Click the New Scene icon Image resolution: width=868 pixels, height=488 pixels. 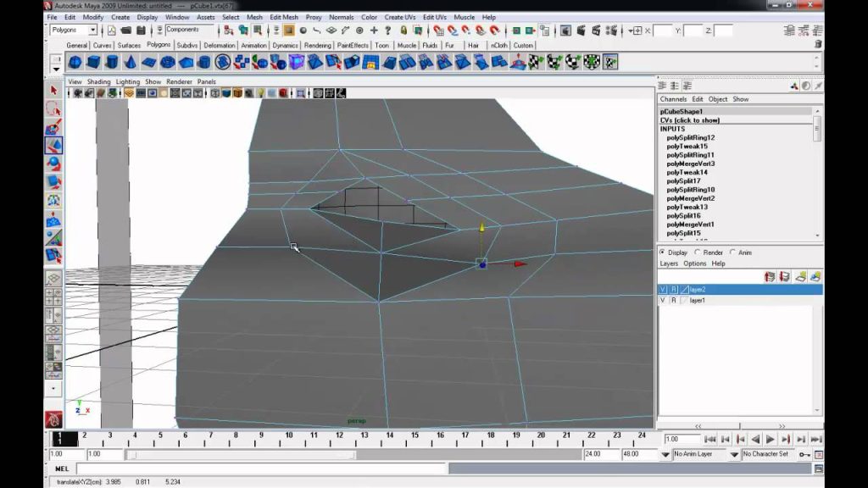(111, 30)
